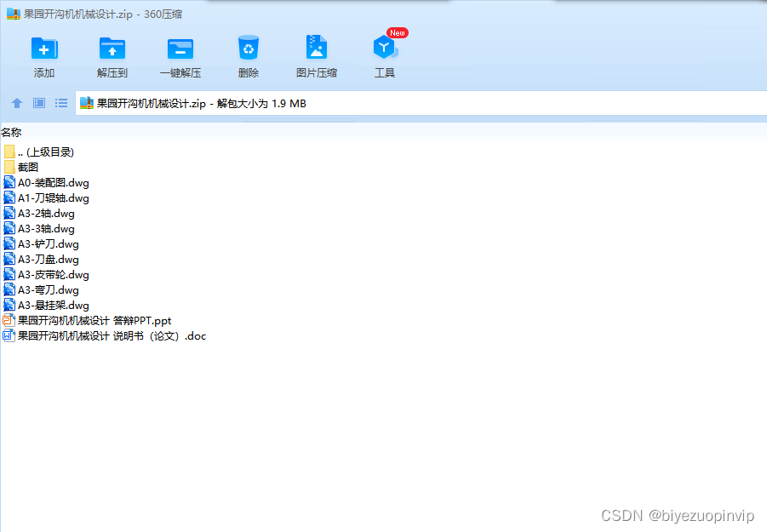Click the PowerPoint icon of 答辩PPT.ppt
767x532 pixels.
(x=9, y=320)
